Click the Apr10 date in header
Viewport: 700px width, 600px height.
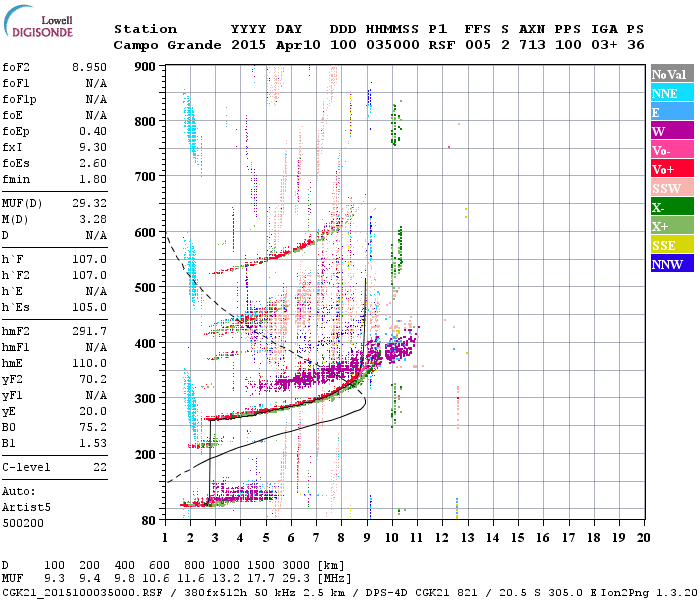coord(298,45)
